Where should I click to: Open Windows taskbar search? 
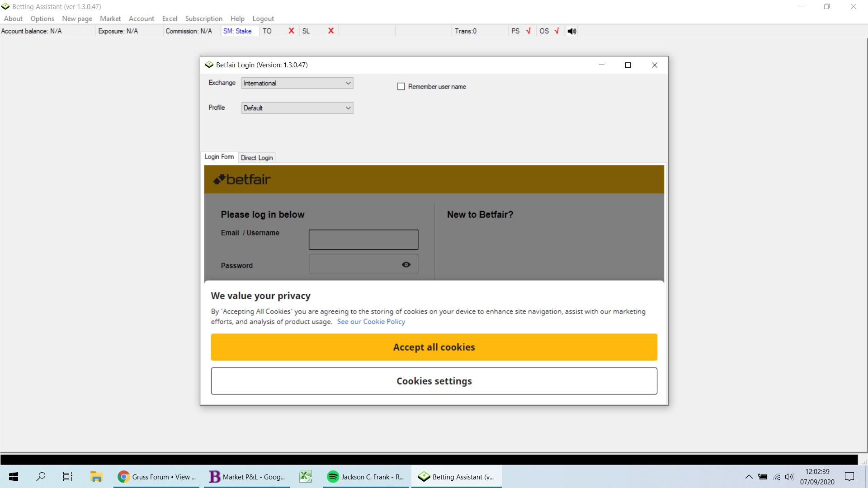point(41,477)
